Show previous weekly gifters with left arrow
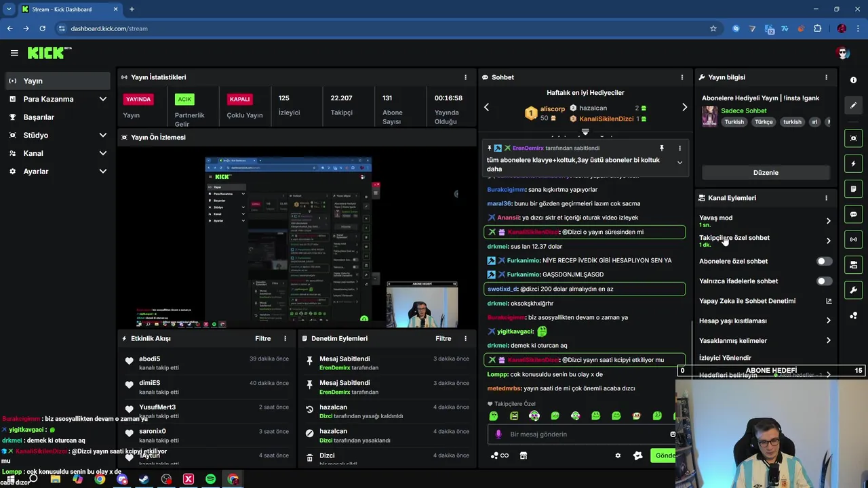The image size is (868, 488). tap(486, 107)
